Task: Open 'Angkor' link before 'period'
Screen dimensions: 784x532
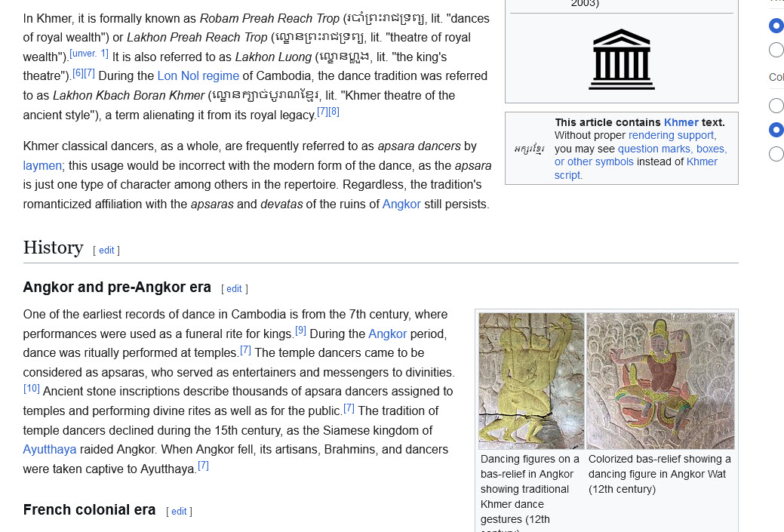Action: tap(388, 334)
